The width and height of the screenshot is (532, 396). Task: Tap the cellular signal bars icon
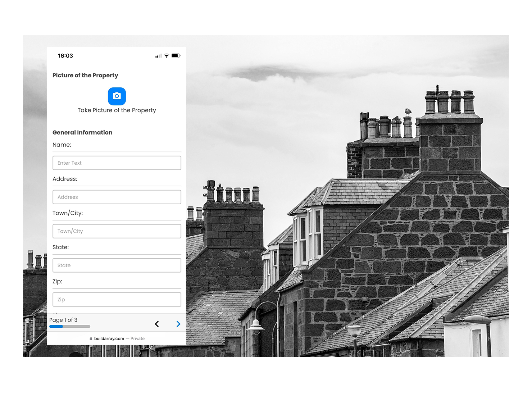(x=158, y=56)
